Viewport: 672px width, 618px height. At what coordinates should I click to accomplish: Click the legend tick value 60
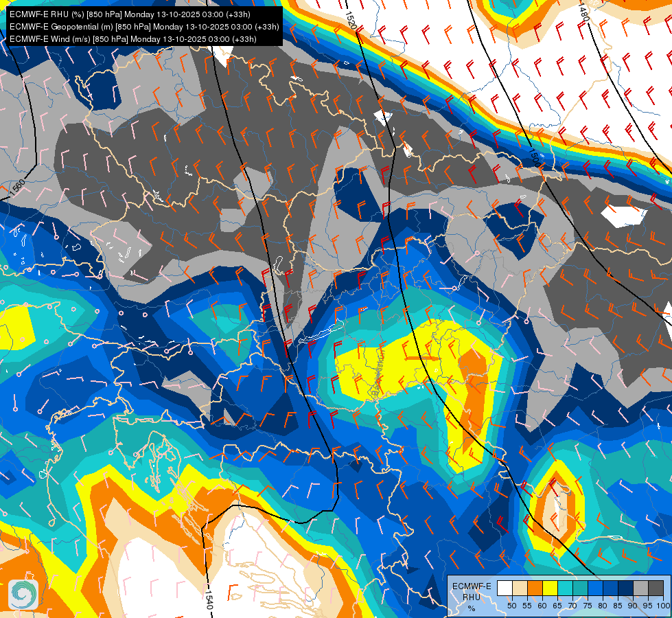click(x=542, y=606)
